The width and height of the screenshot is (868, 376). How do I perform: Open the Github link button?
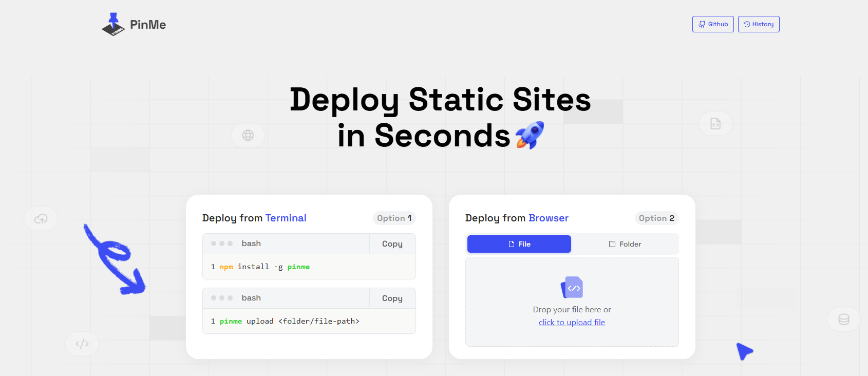pos(713,24)
